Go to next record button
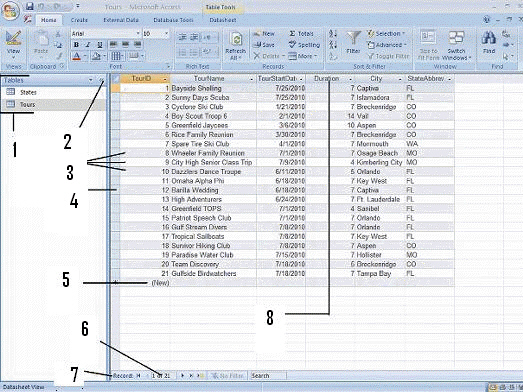Image resolution: width=523 pixels, height=392 pixels. 182,376
